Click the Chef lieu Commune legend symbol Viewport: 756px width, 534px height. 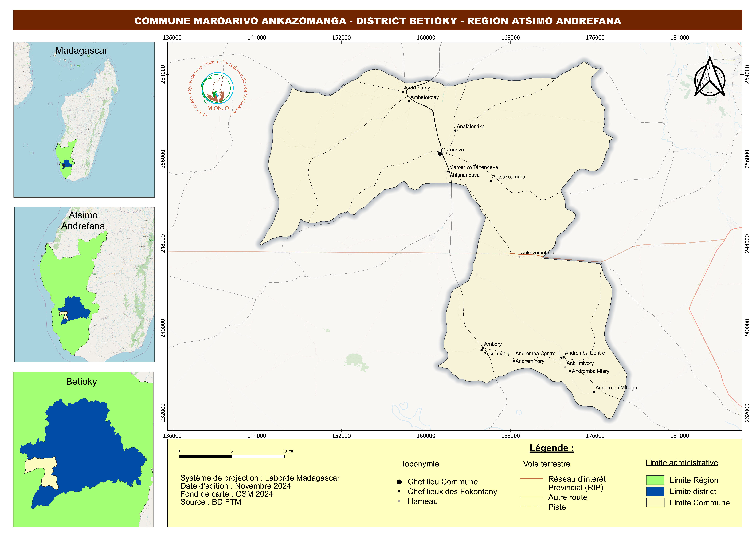tap(399, 482)
